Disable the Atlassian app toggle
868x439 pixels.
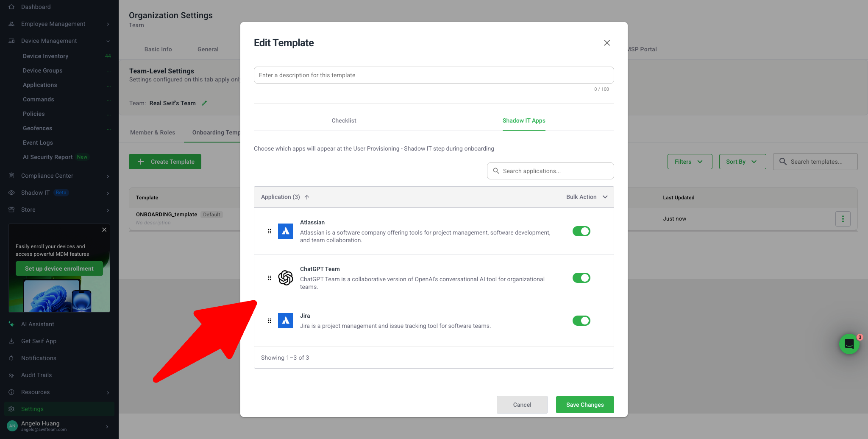581,231
